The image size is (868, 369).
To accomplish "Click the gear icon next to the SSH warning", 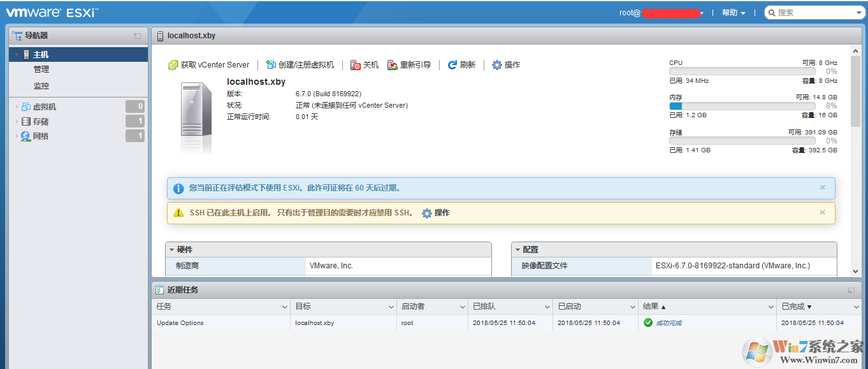I will 426,213.
